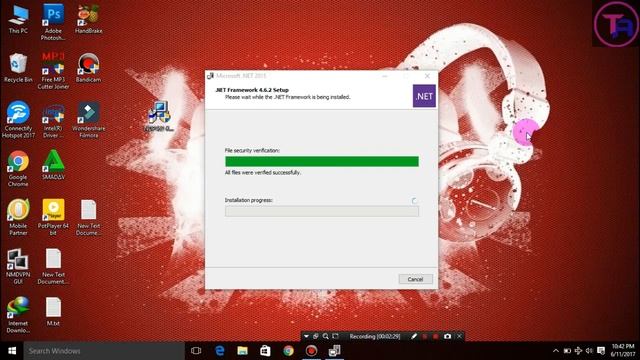This screenshot has width=640, height=360.
Task: Close the Microsoft .NET setup dialog
Action: (427, 76)
